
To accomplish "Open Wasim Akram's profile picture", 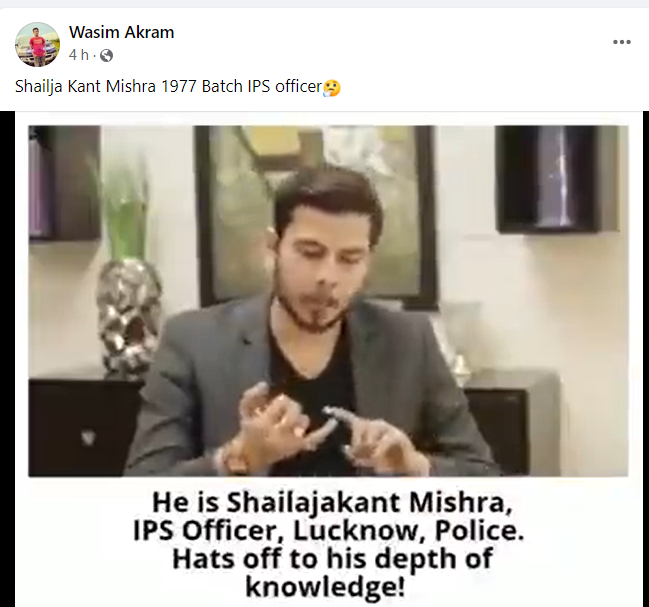I will (x=37, y=44).
